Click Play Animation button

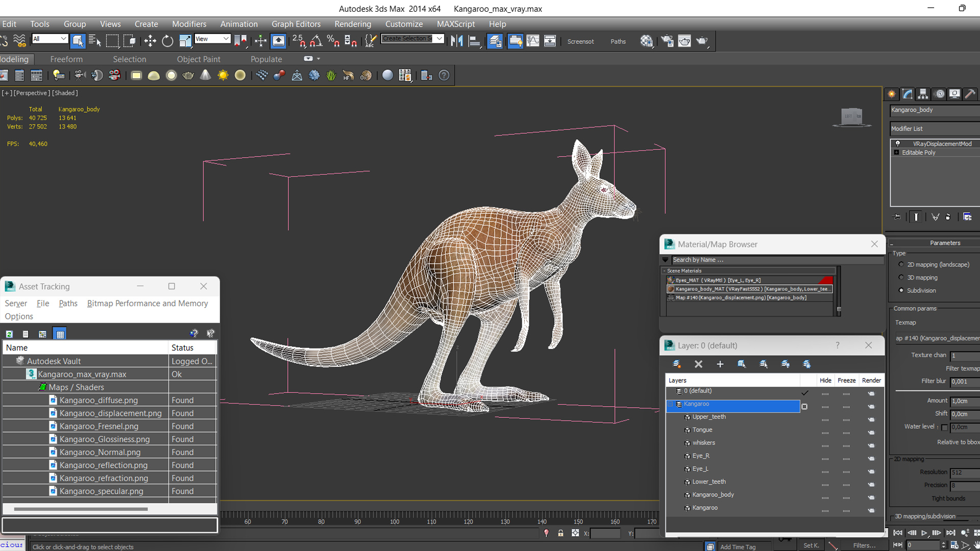[x=924, y=533]
